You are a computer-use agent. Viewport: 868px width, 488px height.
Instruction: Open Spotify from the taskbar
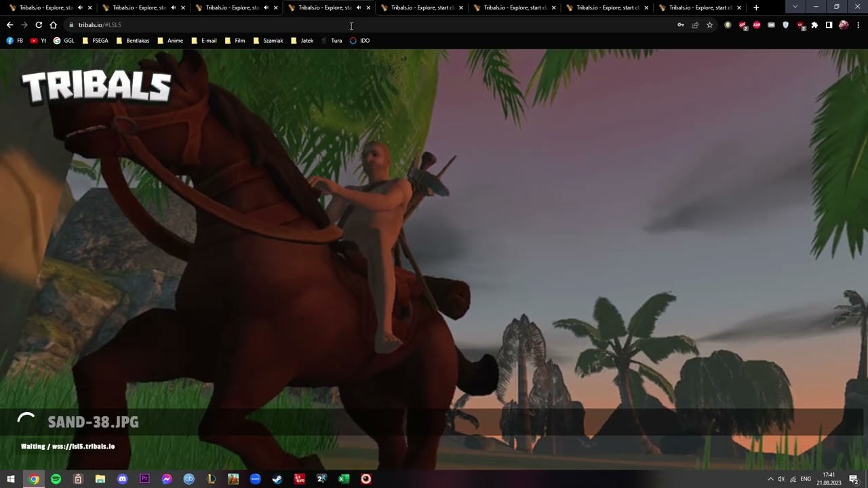[56, 479]
